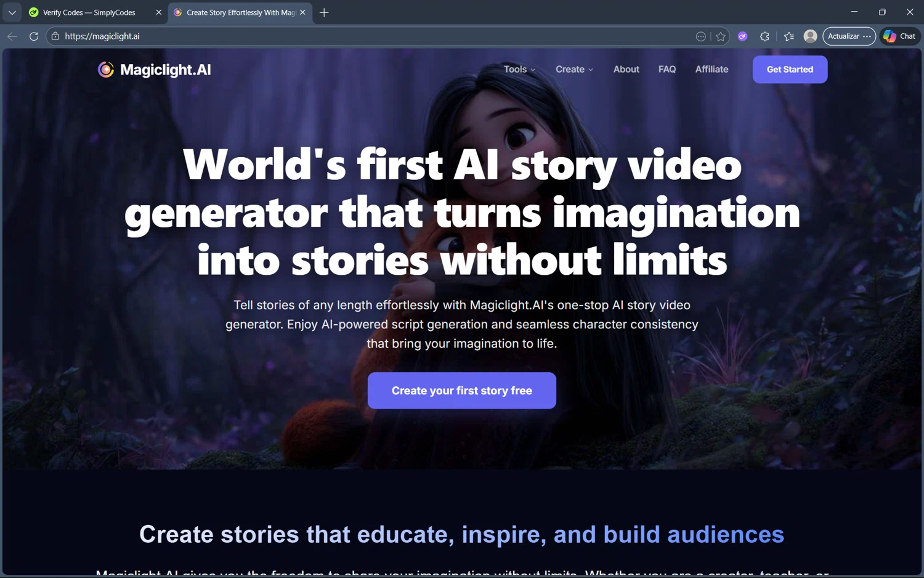Select the Create Story Effortlessly tab
Screen dimensions: 924x578
pos(240,12)
